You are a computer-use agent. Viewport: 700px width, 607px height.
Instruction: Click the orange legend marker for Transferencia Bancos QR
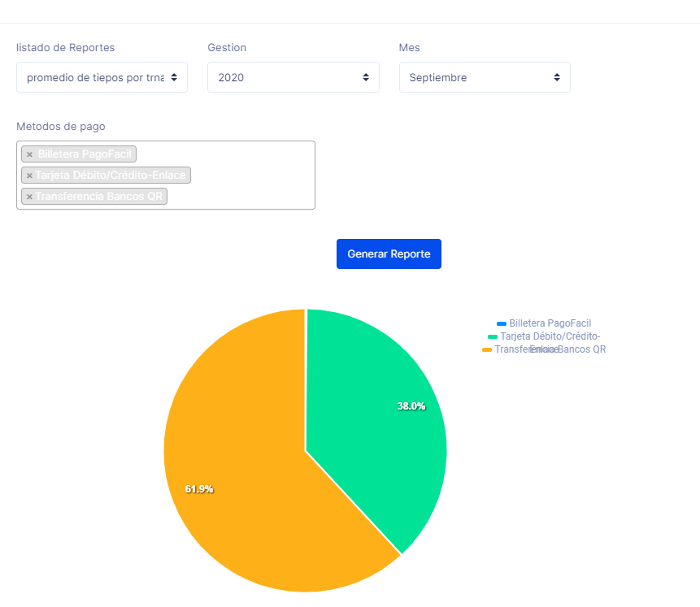tap(487, 349)
